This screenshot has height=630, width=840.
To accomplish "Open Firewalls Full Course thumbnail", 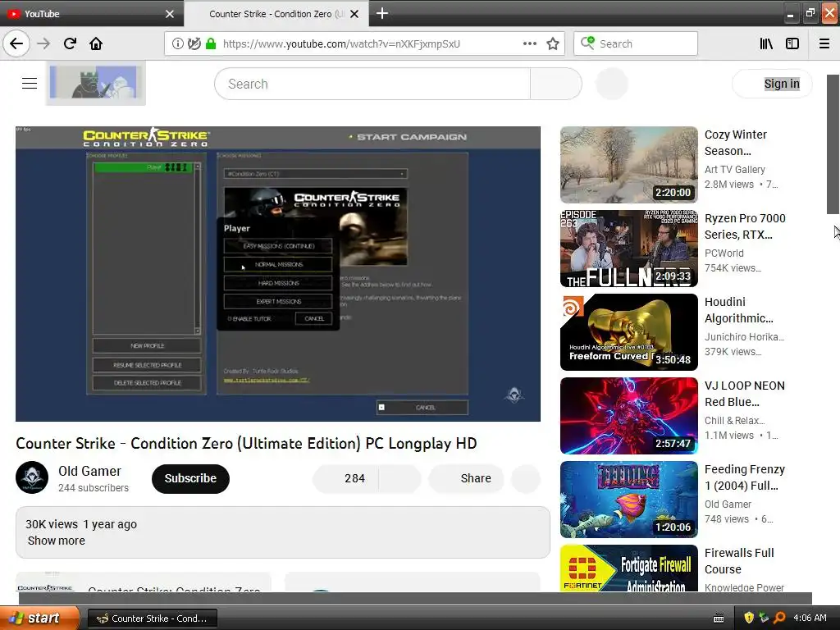I will (629, 568).
